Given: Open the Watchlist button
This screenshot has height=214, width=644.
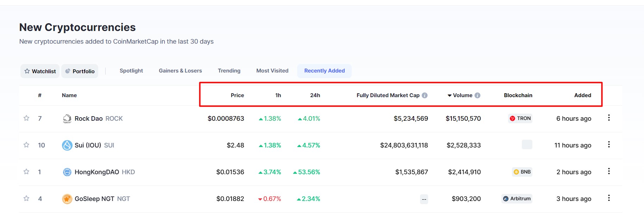Looking at the screenshot, I should [x=40, y=71].
